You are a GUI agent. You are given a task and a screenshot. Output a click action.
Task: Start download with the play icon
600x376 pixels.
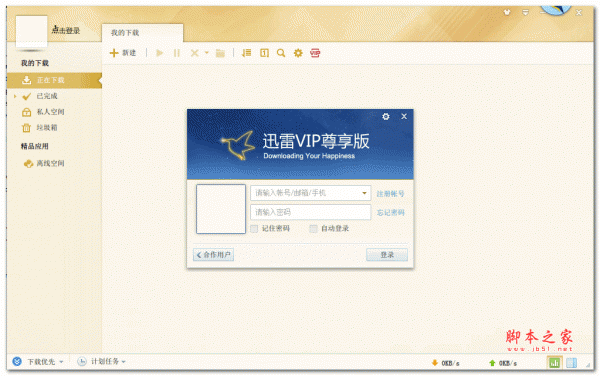(x=160, y=53)
